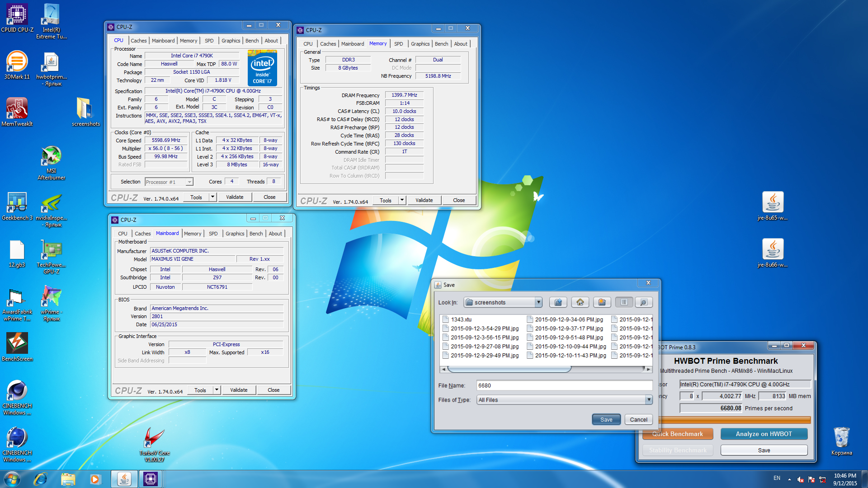Open Geekbench 3 desktop icon

pyautogui.click(x=17, y=206)
